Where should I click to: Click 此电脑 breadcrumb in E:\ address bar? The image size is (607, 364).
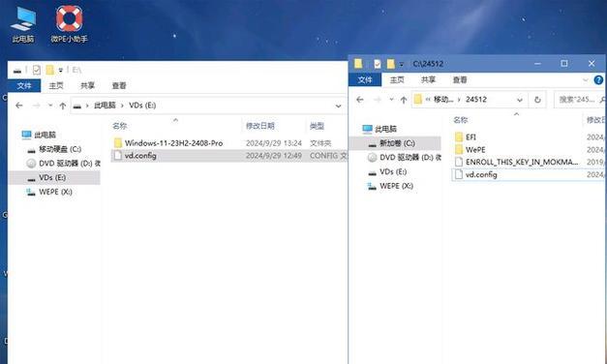[105, 106]
